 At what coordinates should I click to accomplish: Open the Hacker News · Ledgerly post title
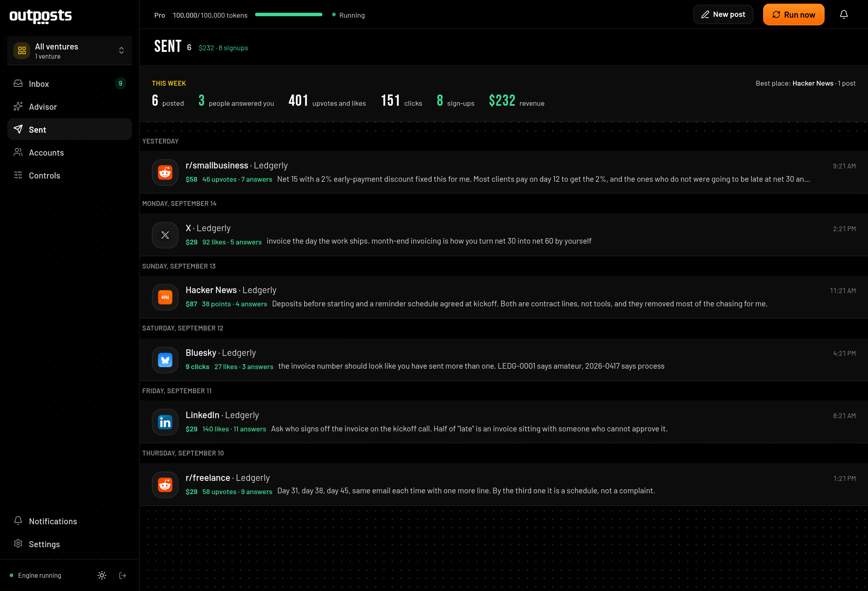pyautogui.click(x=231, y=290)
